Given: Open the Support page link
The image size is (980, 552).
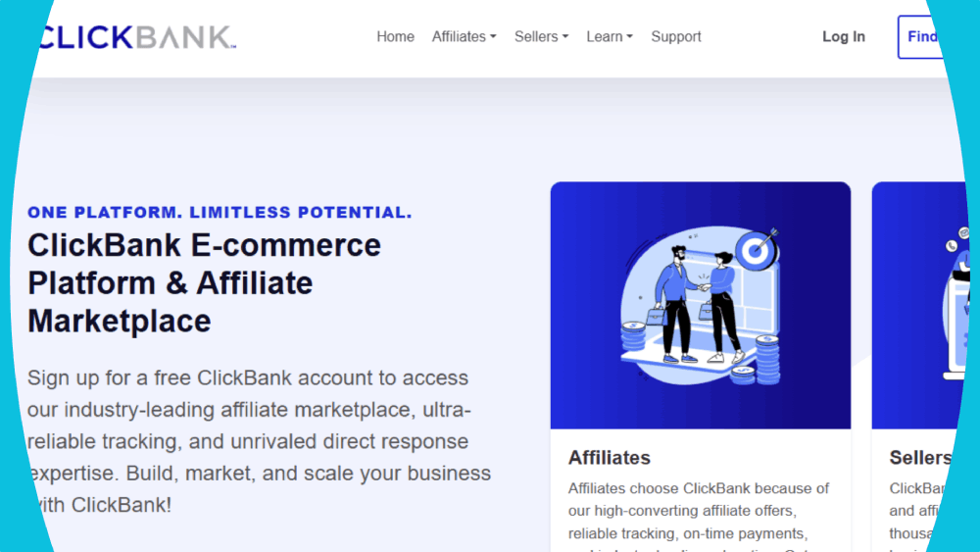Looking at the screenshot, I should click(x=675, y=37).
